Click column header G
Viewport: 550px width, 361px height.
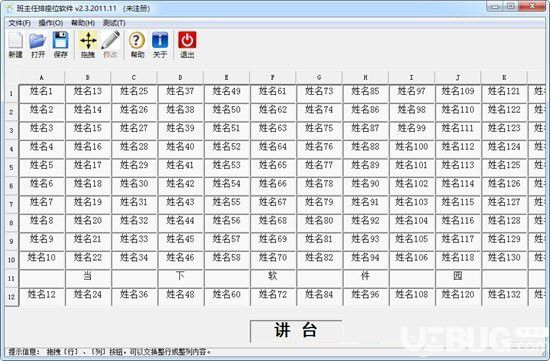coord(319,78)
